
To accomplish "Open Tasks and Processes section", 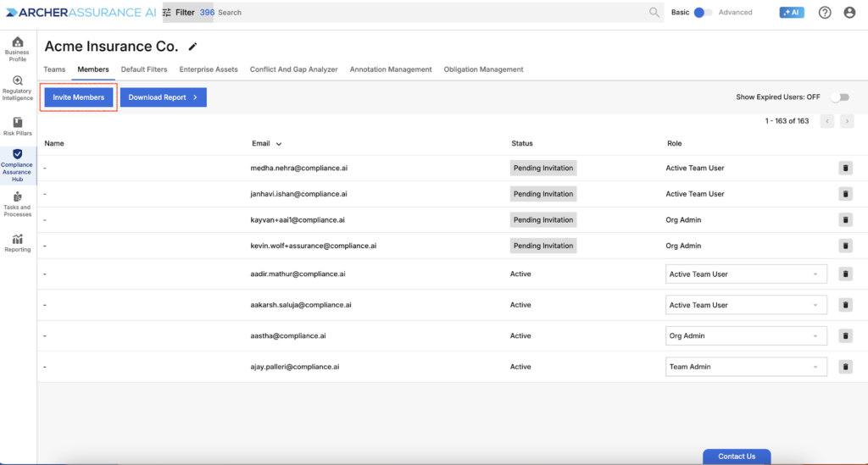I will pyautogui.click(x=17, y=205).
